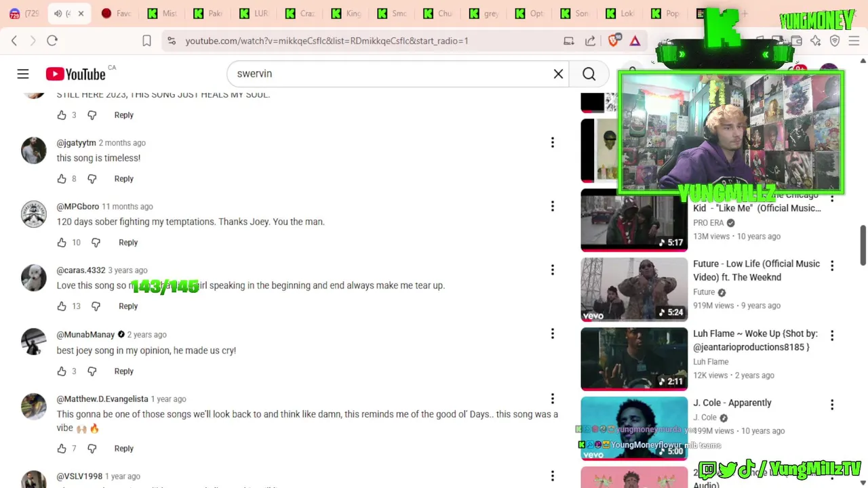
Task: Switch to the LUR browser tab
Action: pyautogui.click(x=254, y=14)
